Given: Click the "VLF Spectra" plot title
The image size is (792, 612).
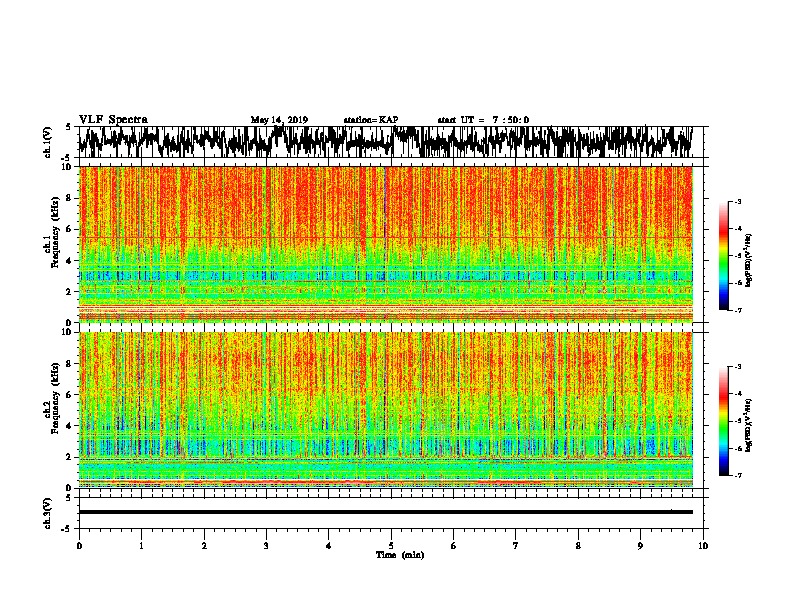Looking at the screenshot, I should point(113,120).
